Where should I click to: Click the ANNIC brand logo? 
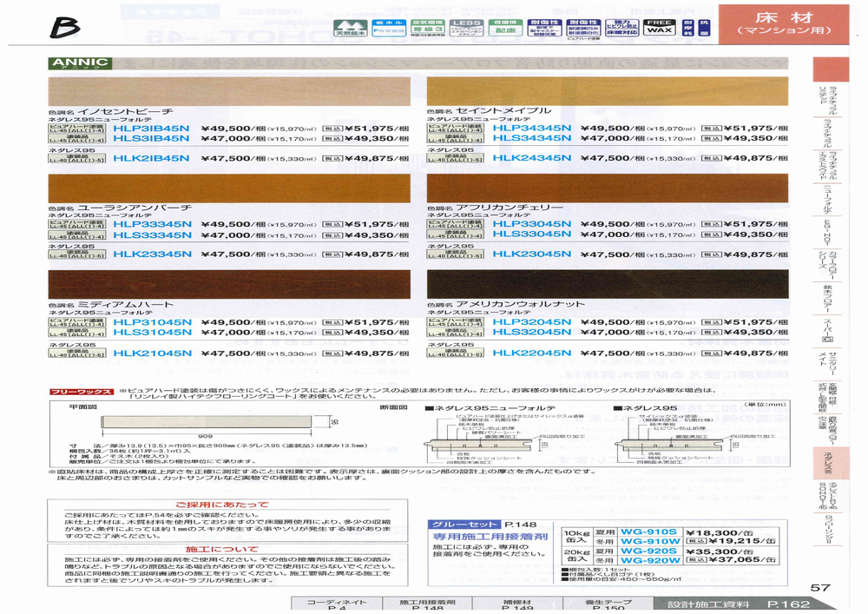[x=80, y=63]
